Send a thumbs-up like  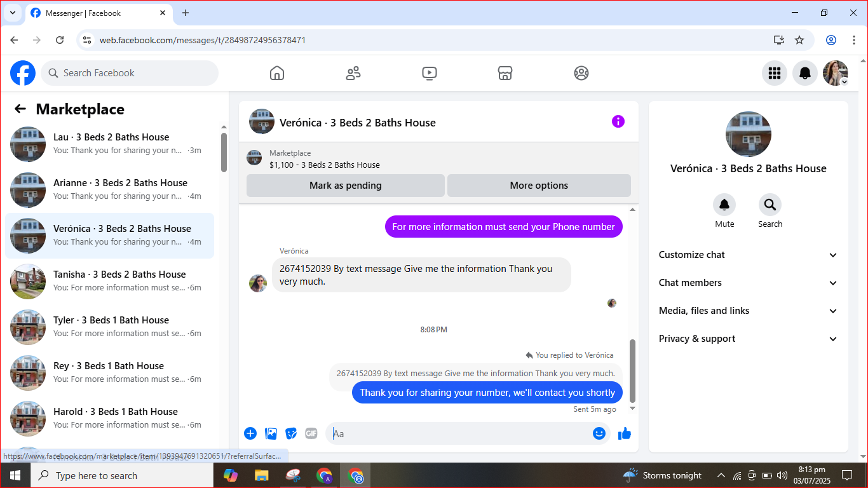(x=625, y=433)
